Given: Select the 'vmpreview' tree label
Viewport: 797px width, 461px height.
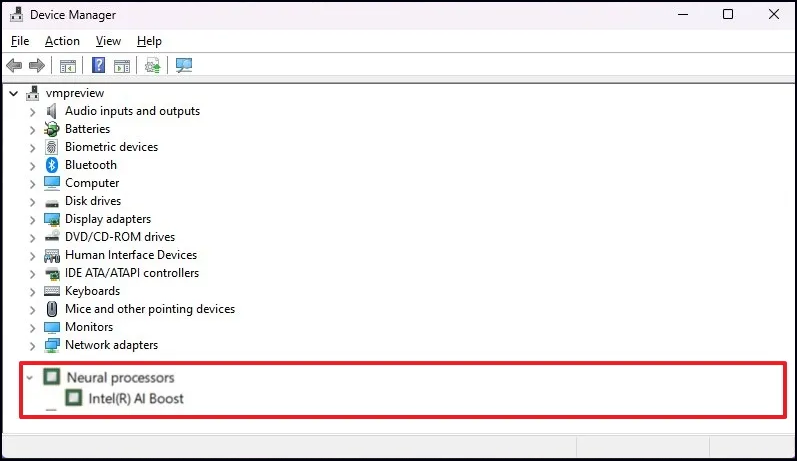Looking at the screenshot, I should [75, 93].
